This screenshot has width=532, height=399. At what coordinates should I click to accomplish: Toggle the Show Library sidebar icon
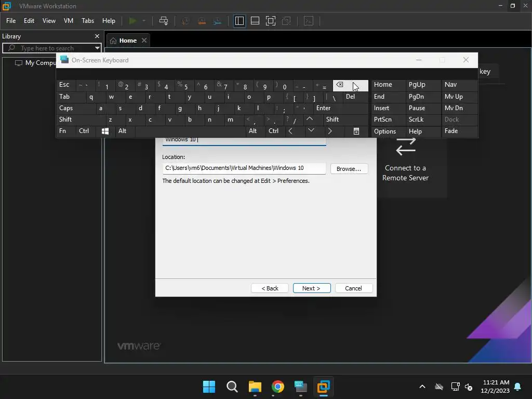pos(239,21)
